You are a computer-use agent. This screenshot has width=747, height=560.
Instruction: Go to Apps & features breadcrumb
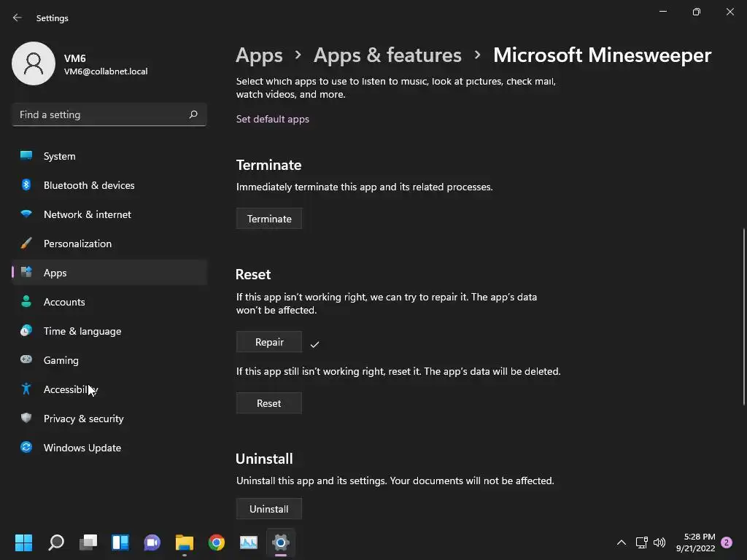[387, 55]
